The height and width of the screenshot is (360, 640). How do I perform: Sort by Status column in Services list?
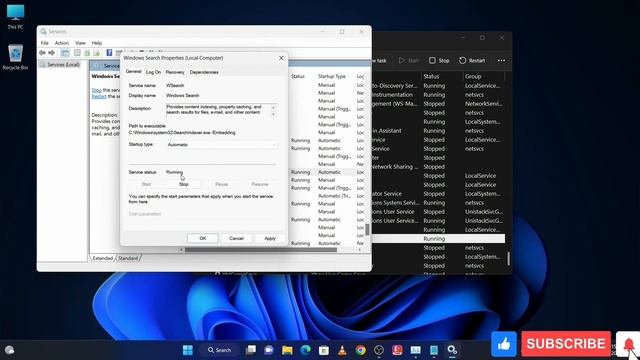(x=298, y=76)
